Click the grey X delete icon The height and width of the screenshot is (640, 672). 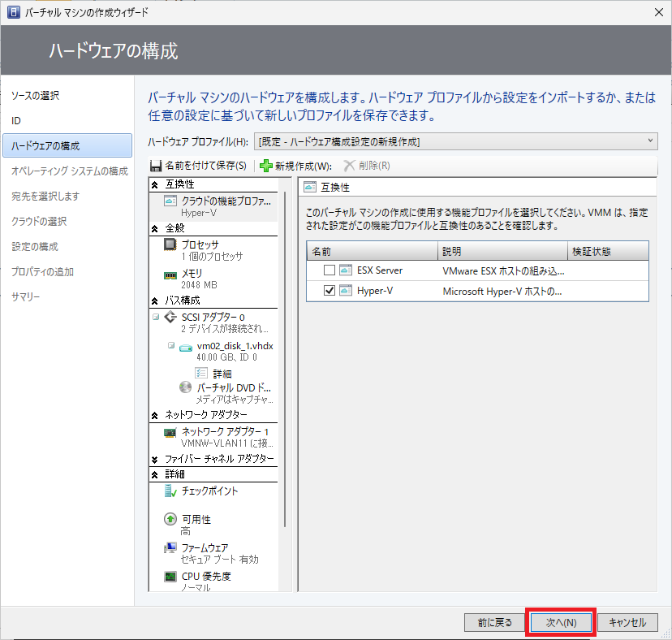[x=349, y=166]
